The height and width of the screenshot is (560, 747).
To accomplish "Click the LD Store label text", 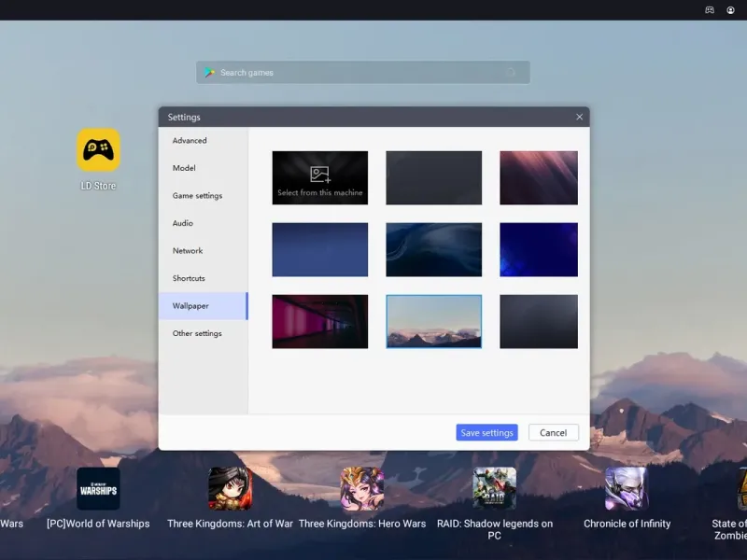I will pyautogui.click(x=98, y=186).
